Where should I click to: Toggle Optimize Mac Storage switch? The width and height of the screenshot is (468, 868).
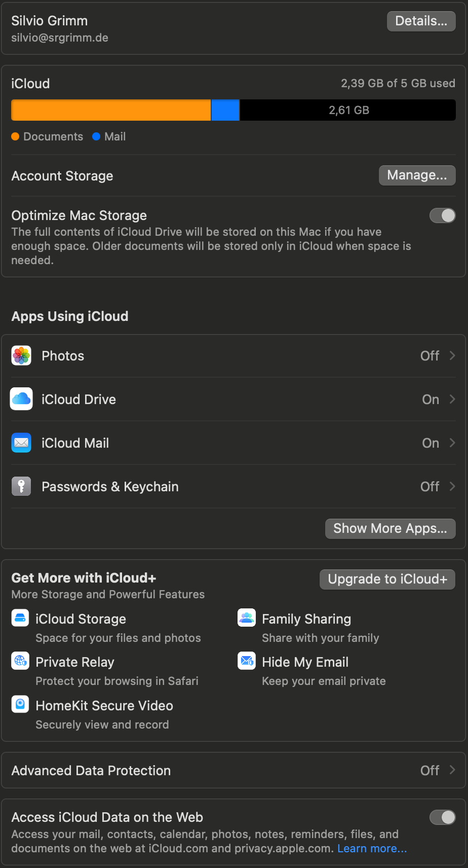442,216
